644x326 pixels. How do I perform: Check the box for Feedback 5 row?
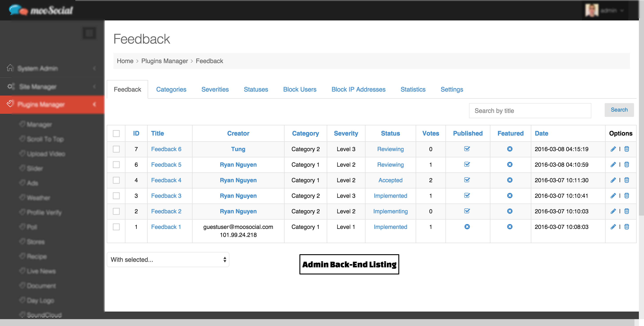click(116, 164)
